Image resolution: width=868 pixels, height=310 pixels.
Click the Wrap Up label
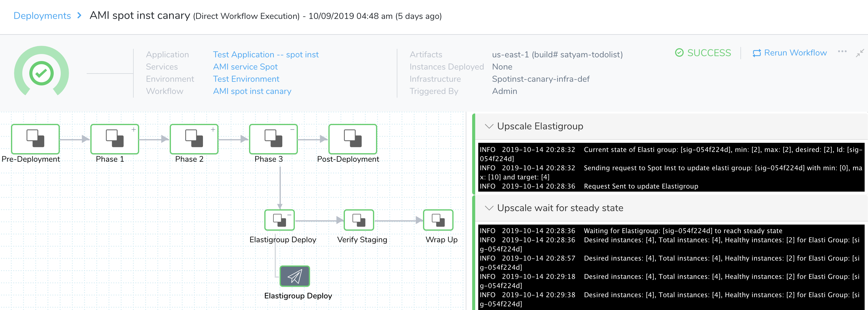pos(441,240)
